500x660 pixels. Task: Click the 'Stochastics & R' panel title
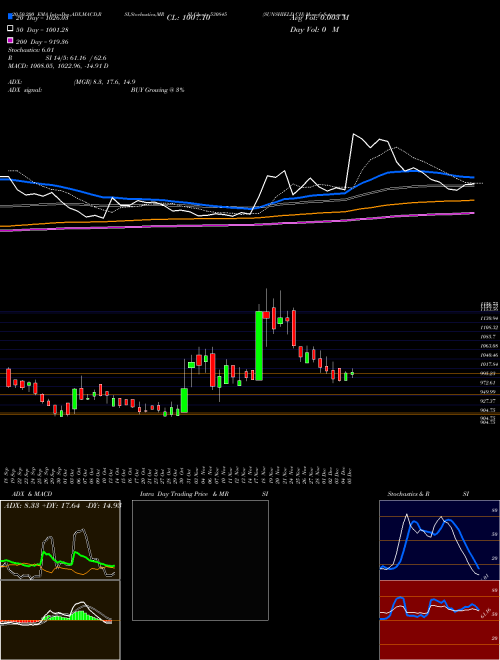pyautogui.click(x=409, y=494)
